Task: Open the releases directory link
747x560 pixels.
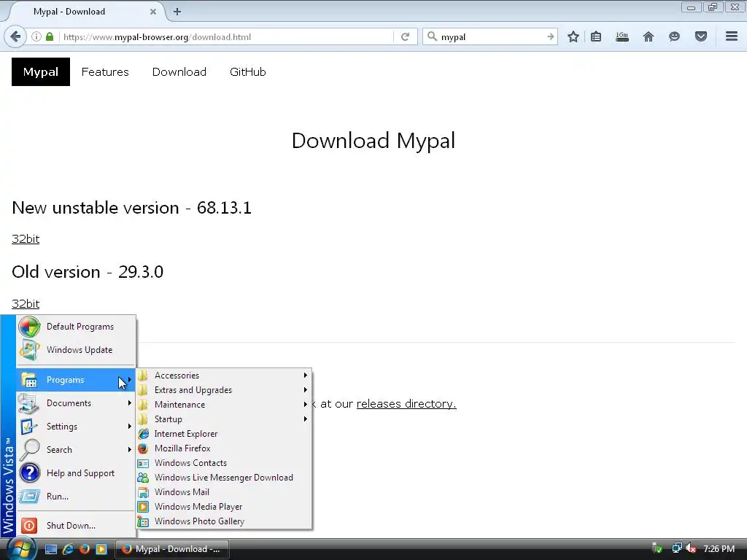Action: [406, 404]
